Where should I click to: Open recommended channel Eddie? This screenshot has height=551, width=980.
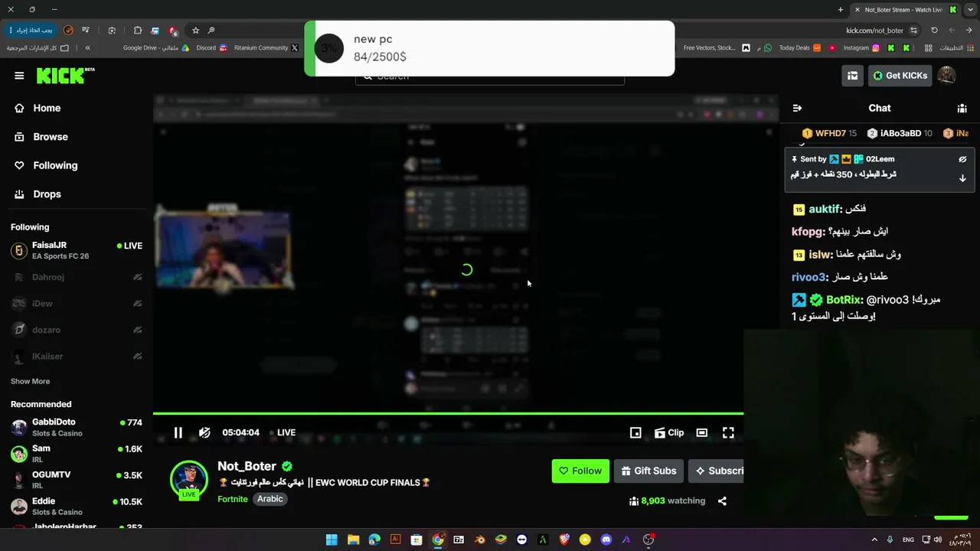point(77,506)
